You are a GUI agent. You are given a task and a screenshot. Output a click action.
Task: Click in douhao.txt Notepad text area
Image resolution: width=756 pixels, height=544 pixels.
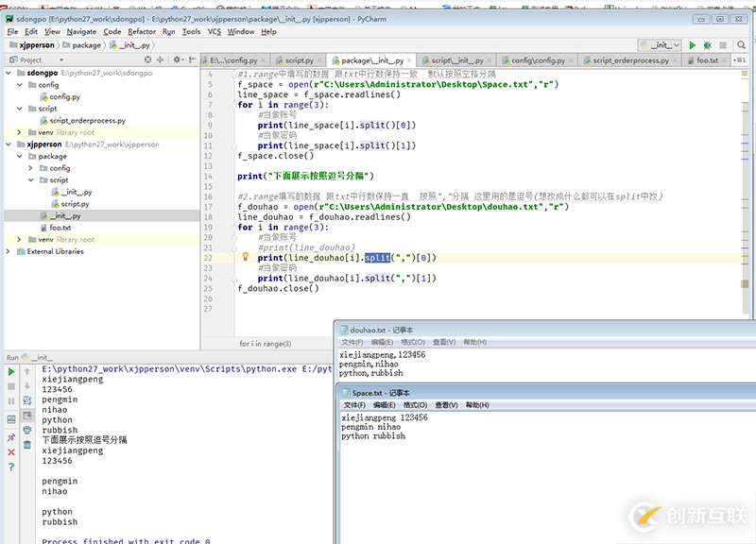(x=547, y=364)
